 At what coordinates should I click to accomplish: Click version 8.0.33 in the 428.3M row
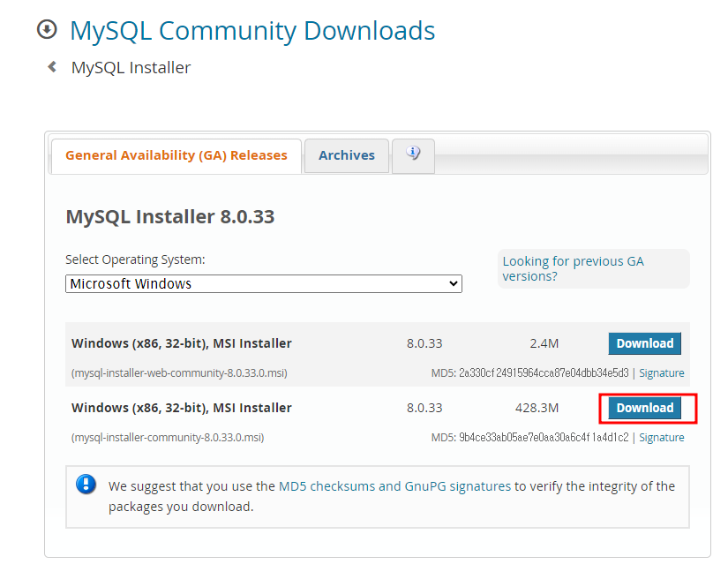coord(424,408)
